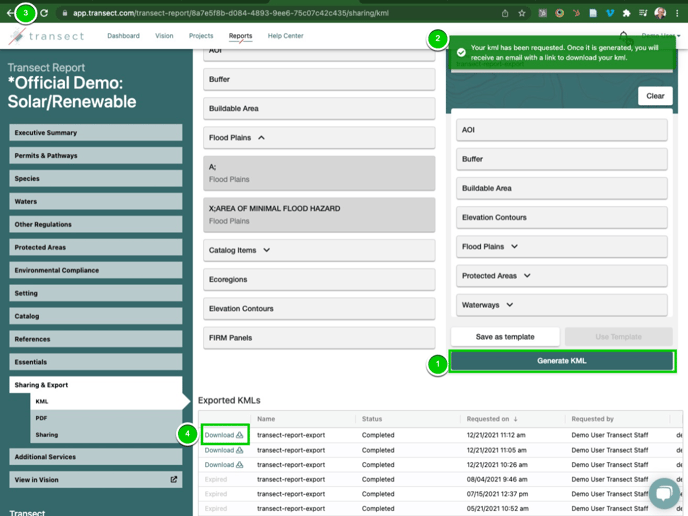Open the References section
Viewport: 688px width, 516px height.
96,339
